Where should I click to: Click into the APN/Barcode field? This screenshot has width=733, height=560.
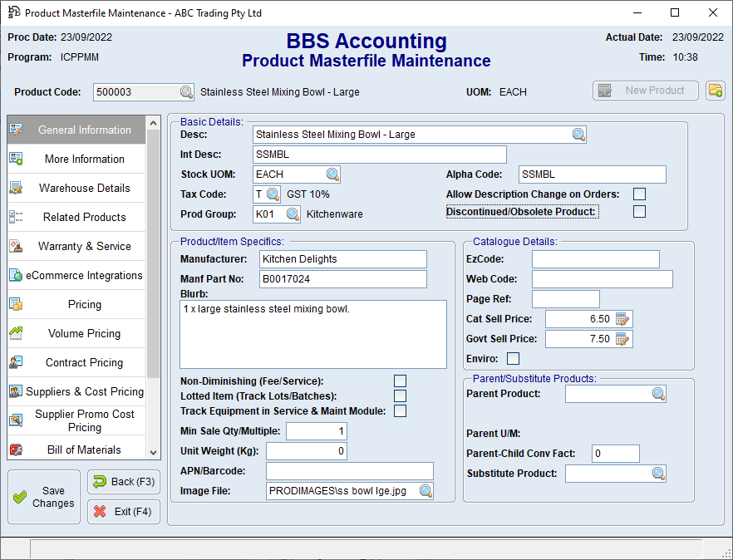tap(349, 471)
